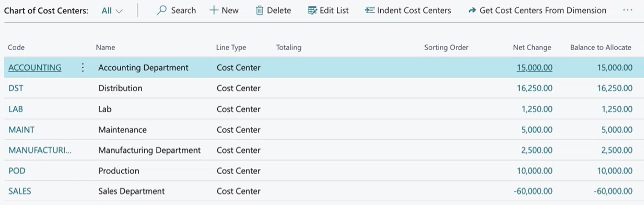Screen dimensions: 644x205
Task: Open the SALES cost center code
Action: coord(20,191)
